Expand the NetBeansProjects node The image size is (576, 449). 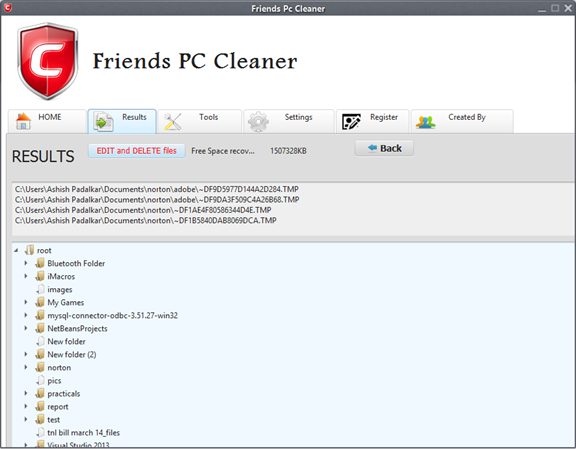click(26, 328)
